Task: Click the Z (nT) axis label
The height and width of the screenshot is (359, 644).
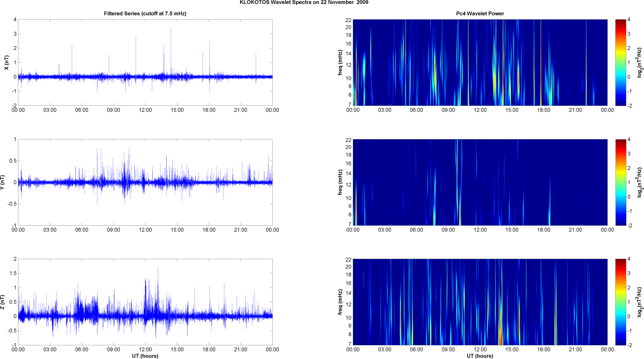Action: (x=3, y=302)
